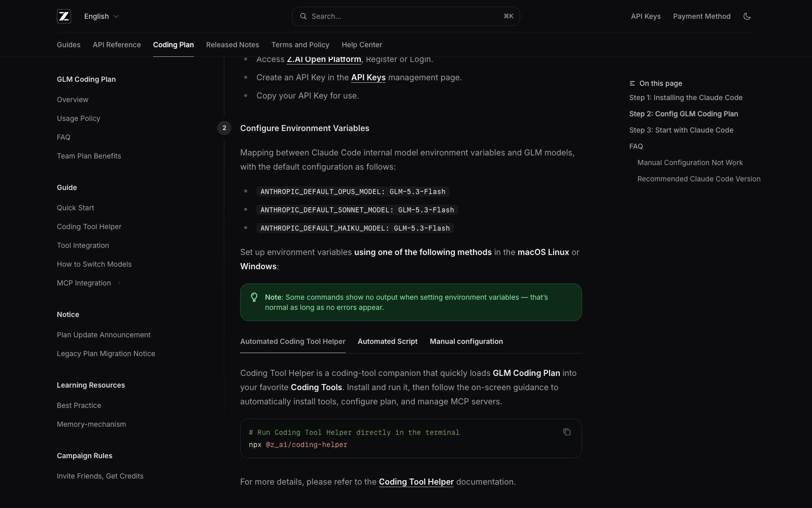Image resolution: width=812 pixels, height=508 pixels.
Task: Open Team Plan Benefits page
Action: coord(89,156)
